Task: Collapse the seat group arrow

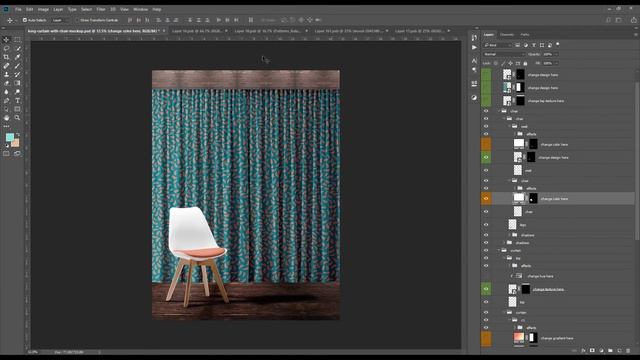Action: click(x=509, y=127)
